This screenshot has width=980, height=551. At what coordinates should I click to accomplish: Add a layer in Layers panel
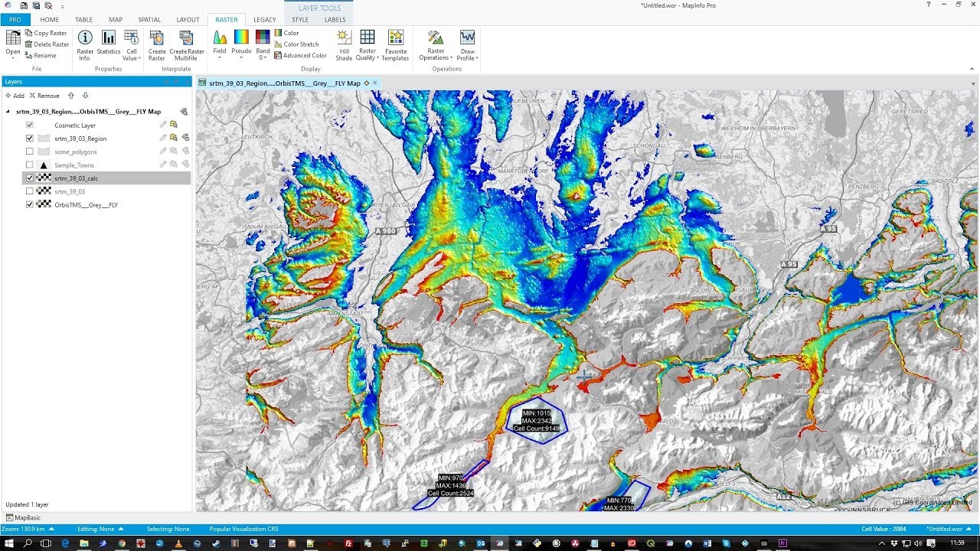15,96
